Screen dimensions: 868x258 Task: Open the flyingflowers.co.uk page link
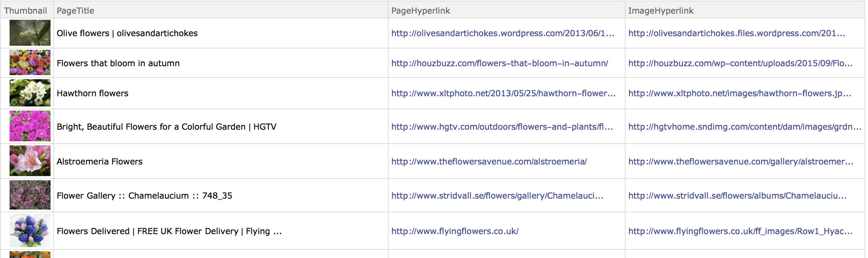point(455,231)
